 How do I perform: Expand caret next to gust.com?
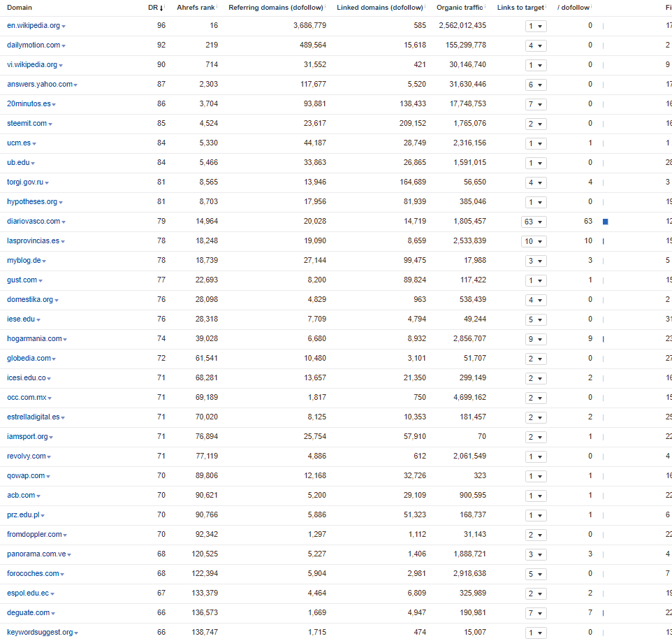point(41,281)
